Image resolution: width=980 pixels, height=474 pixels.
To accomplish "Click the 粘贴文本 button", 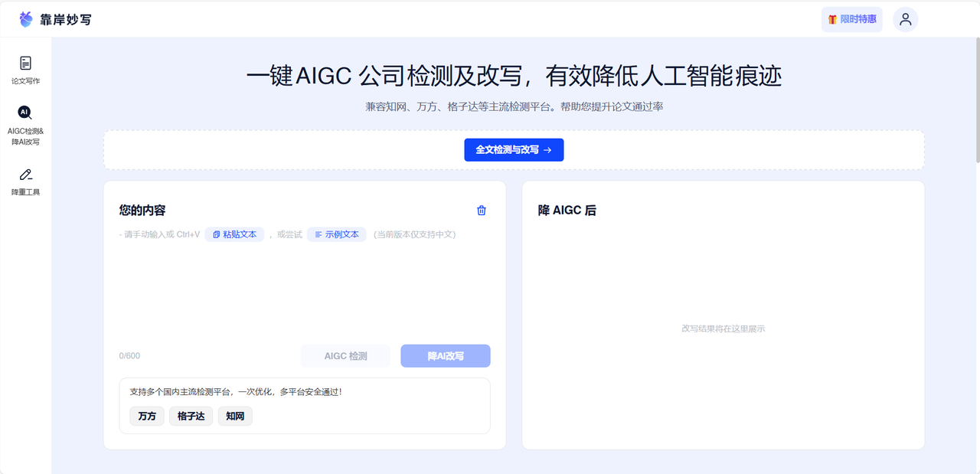I will pyautogui.click(x=234, y=234).
